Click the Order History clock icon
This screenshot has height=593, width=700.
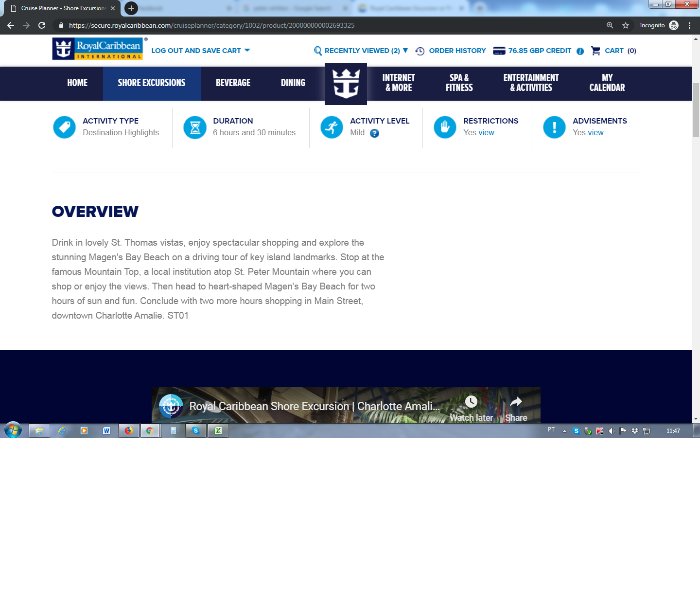click(420, 51)
